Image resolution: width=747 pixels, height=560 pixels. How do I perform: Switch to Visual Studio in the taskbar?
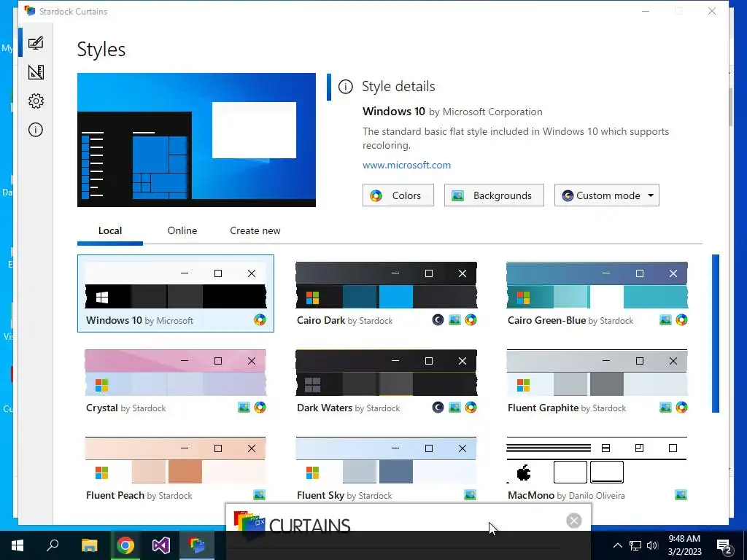click(161, 545)
